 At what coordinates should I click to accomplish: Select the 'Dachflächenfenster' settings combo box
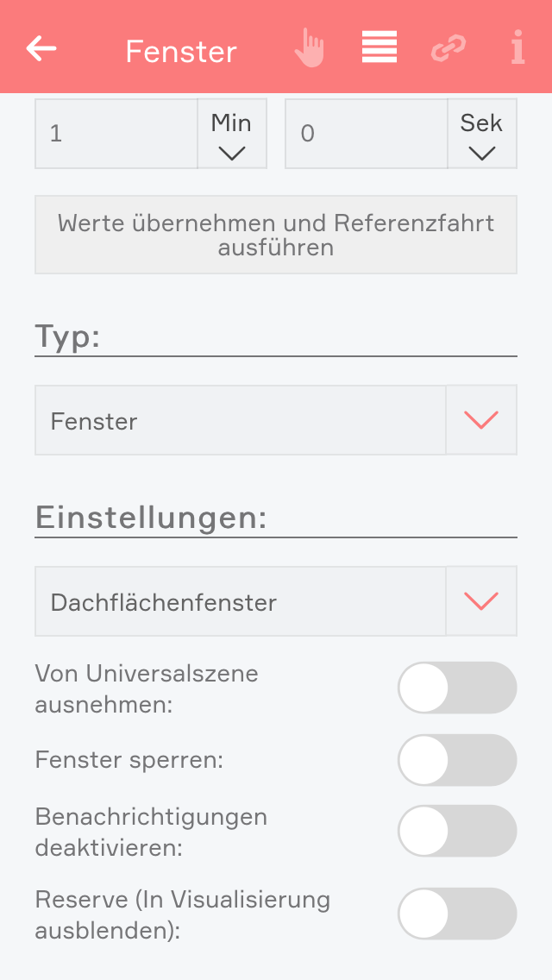pyautogui.click(x=240, y=602)
